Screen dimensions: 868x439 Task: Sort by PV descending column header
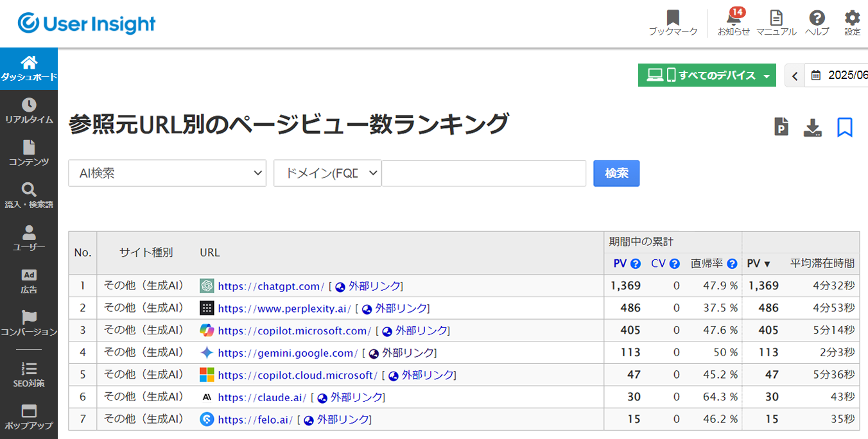click(758, 264)
